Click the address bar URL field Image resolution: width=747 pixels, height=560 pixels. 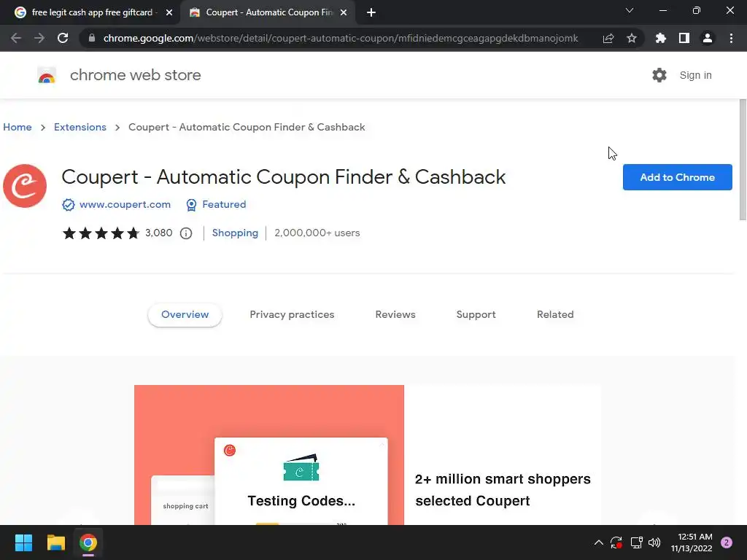(x=340, y=38)
